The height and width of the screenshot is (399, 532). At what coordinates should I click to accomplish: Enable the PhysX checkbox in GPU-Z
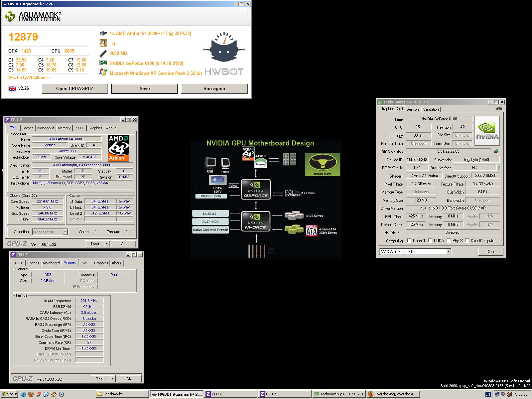click(x=449, y=241)
